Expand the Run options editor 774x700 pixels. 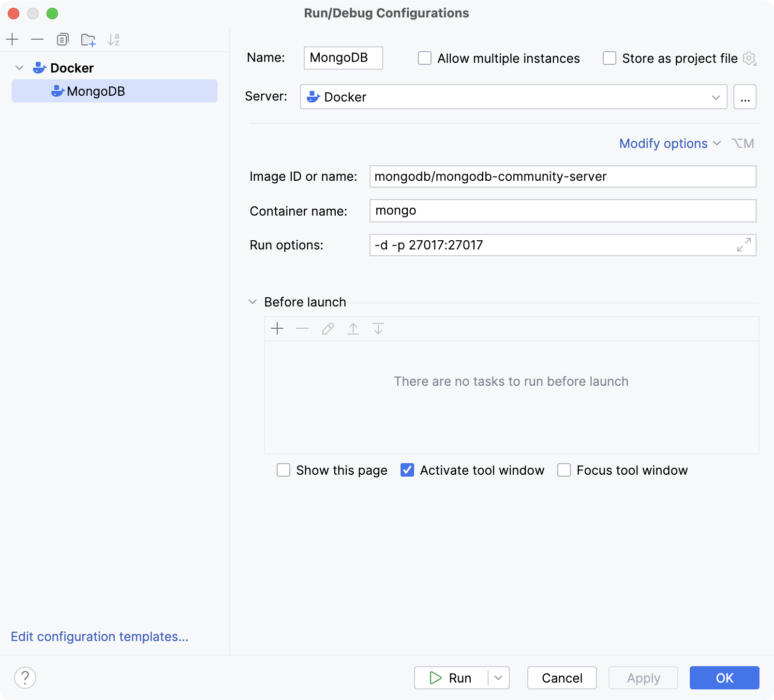click(x=744, y=245)
